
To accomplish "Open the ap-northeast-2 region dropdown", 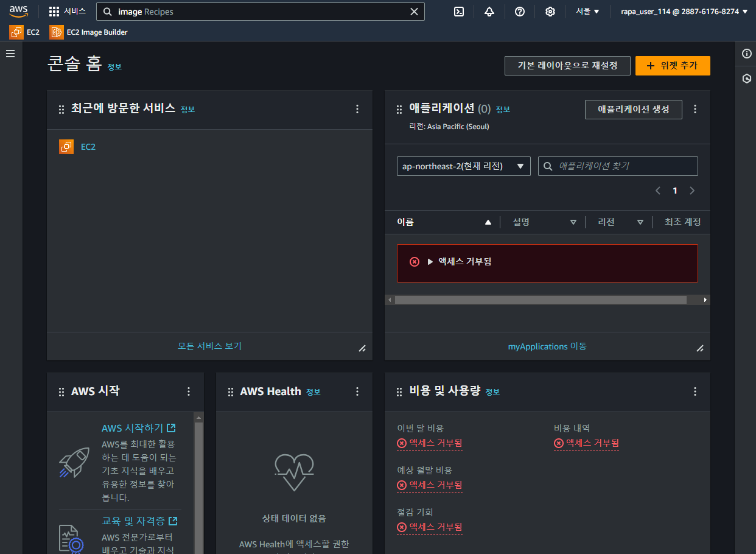I will tap(464, 166).
